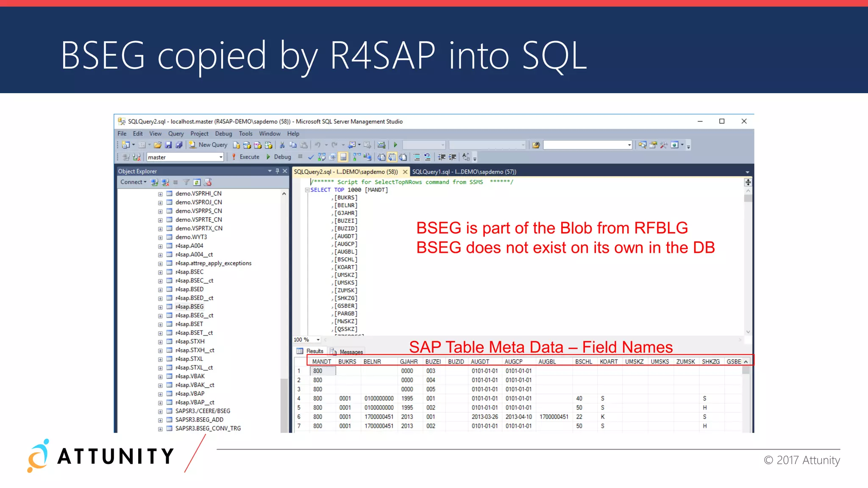Click the Display Estimated Execution Plan icon

(x=322, y=157)
